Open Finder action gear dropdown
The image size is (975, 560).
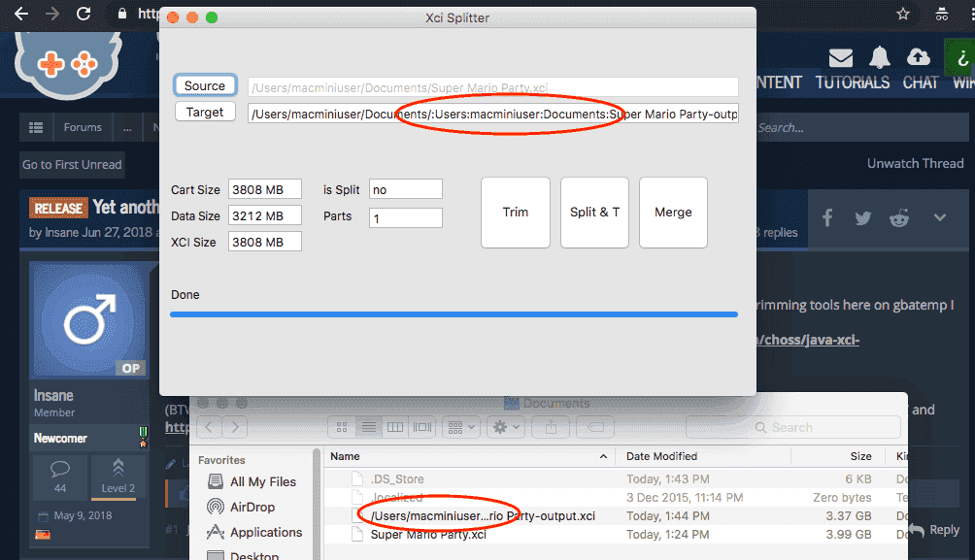[x=506, y=427]
